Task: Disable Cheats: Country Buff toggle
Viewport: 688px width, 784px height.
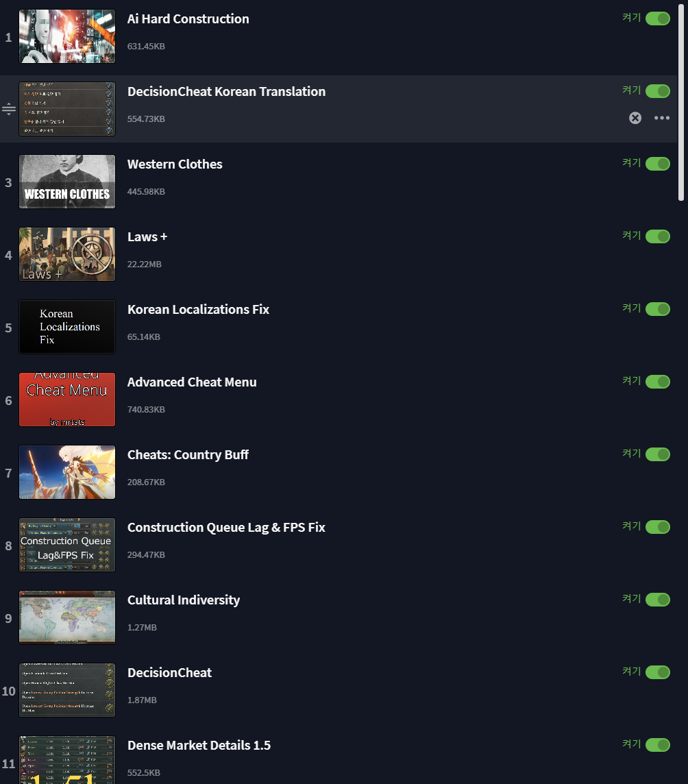Action: coord(657,454)
